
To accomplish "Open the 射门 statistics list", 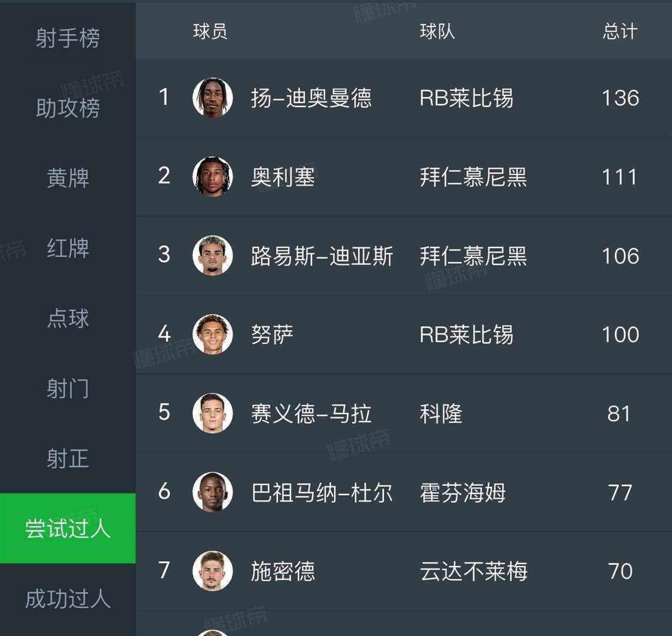I will (67, 389).
